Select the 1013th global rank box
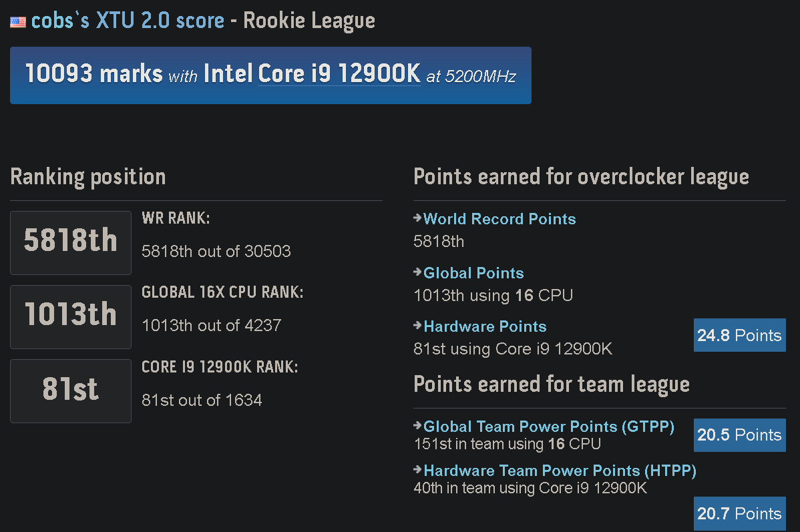The width and height of the screenshot is (800, 532). (71, 317)
